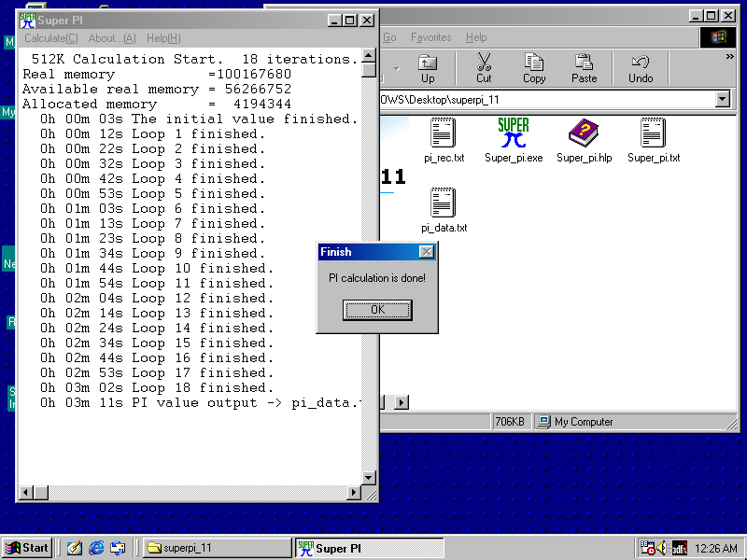Click the 'Allocated memory' log line

click(x=157, y=104)
